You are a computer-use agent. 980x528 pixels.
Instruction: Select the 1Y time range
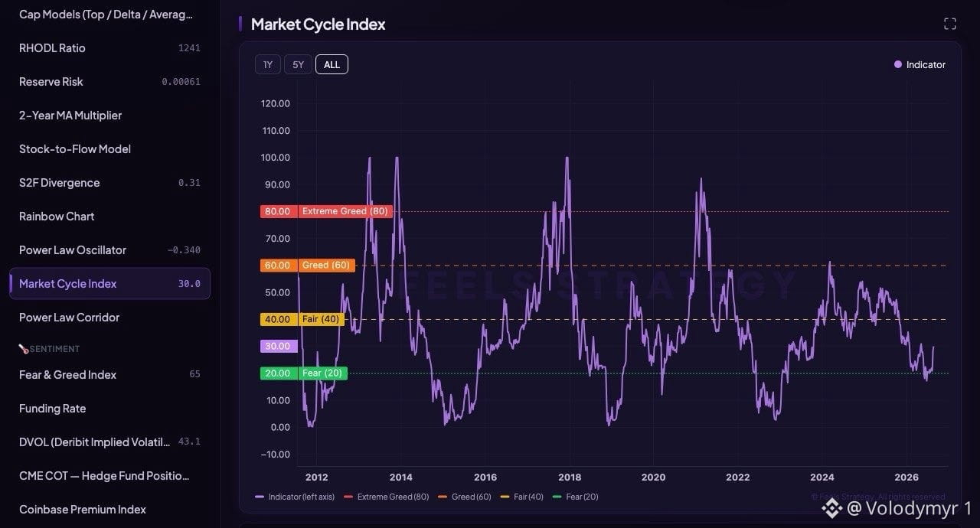tap(268, 64)
